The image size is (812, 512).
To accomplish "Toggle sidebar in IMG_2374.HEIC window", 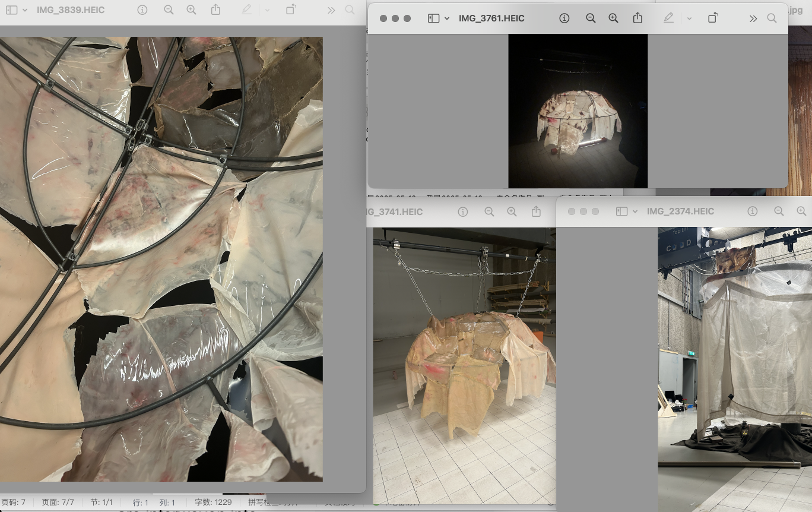I will (621, 211).
